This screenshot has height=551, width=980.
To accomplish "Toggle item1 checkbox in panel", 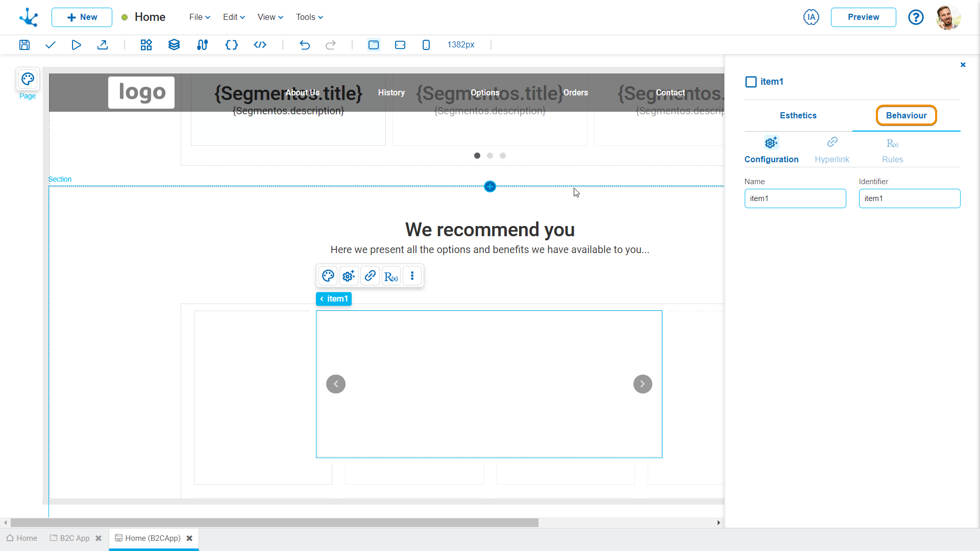I will pos(750,82).
